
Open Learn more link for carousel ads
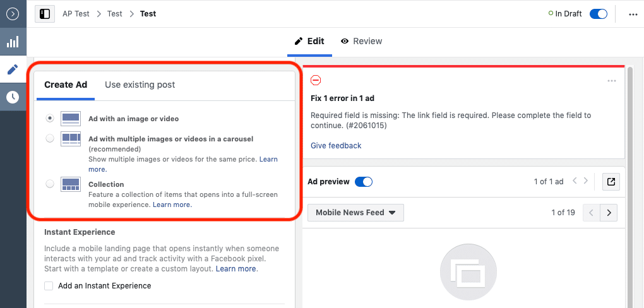coord(268,159)
